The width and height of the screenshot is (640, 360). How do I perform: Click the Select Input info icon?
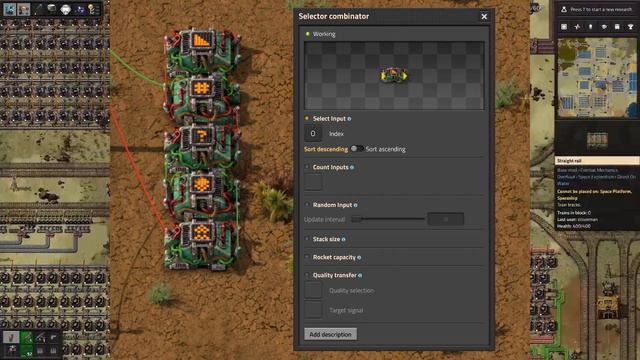tap(349, 119)
